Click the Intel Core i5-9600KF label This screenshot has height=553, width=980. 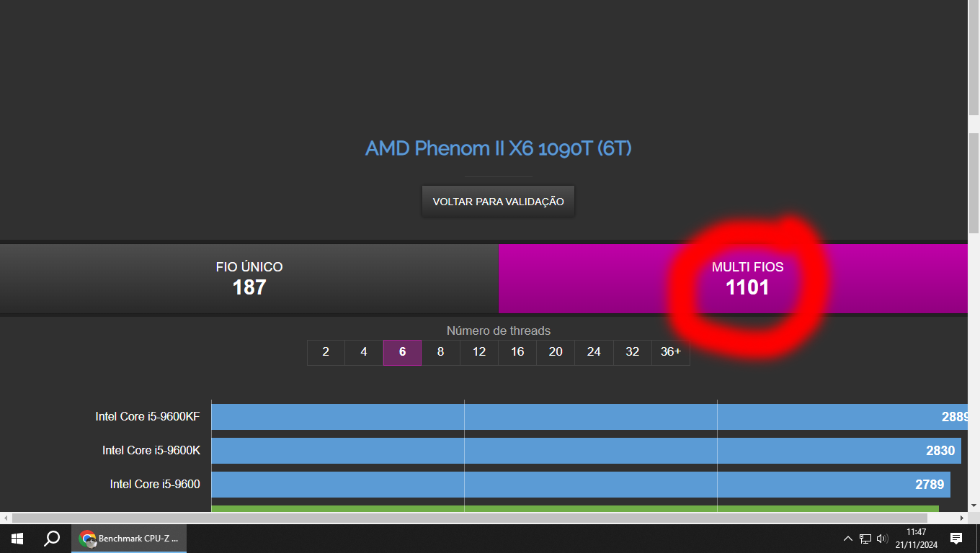[x=148, y=416]
